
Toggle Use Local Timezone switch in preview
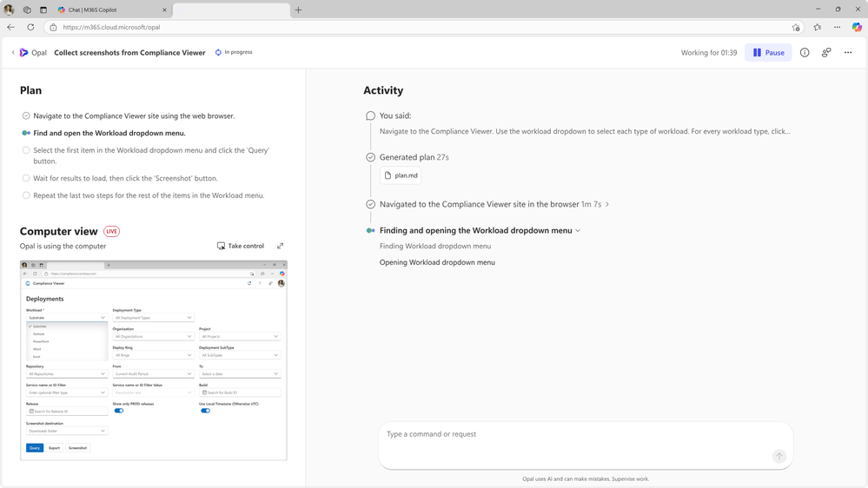[205, 411]
